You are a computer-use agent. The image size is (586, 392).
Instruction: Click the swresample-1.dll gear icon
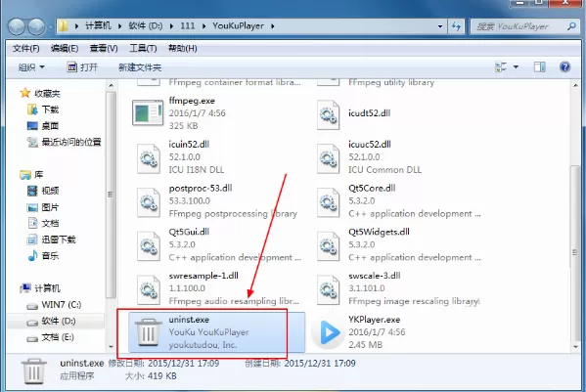pyautogui.click(x=149, y=289)
